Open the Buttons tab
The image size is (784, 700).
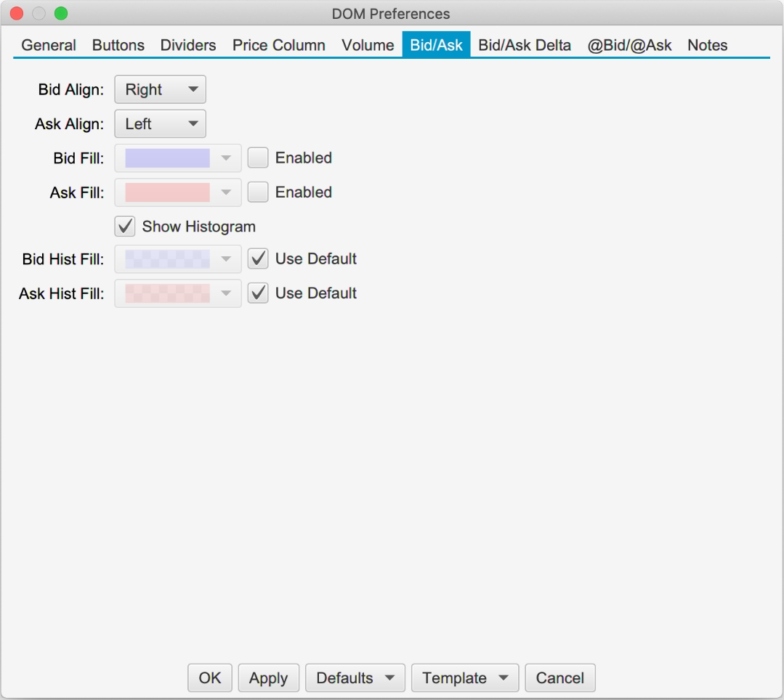(118, 45)
